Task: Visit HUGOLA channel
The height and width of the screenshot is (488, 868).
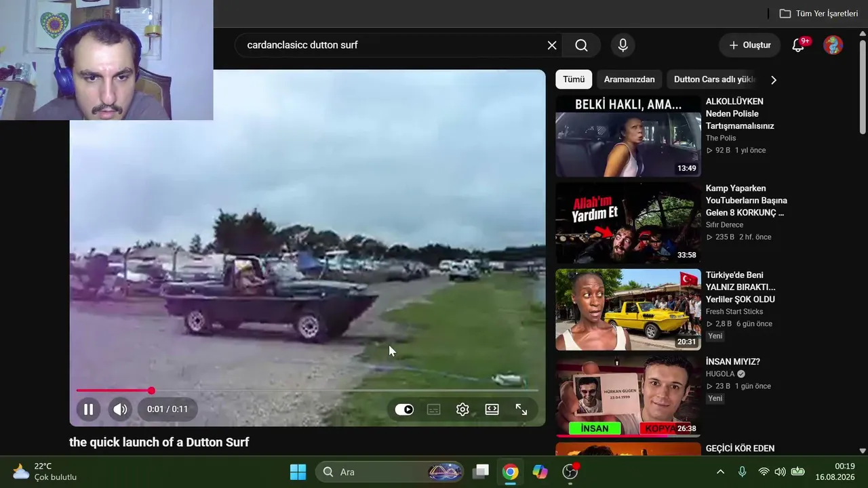Action: click(x=722, y=374)
